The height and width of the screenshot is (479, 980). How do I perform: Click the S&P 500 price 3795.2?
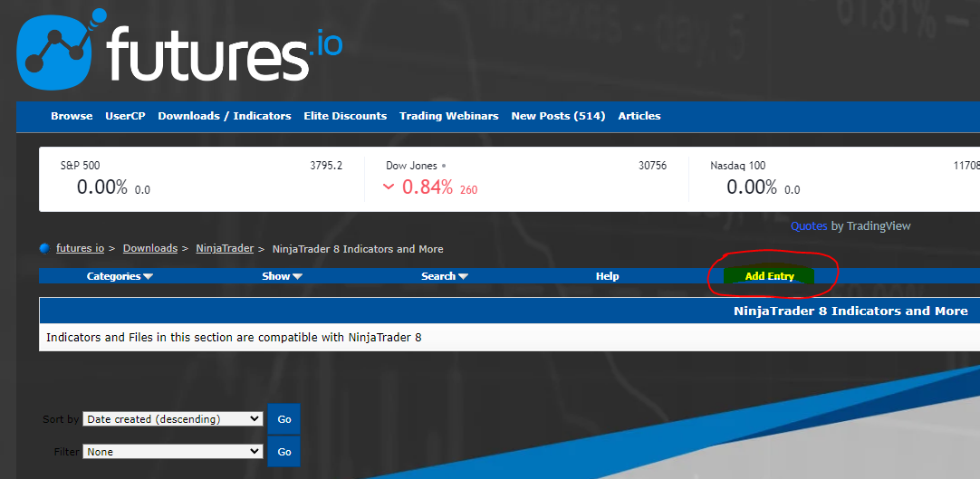click(326, 166)
